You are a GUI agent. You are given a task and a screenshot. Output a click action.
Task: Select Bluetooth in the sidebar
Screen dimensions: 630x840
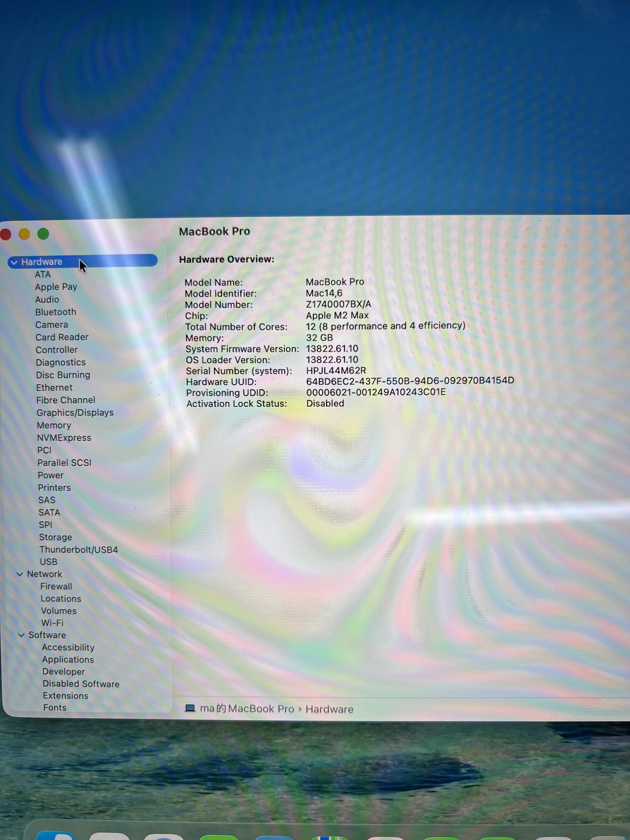click(55, 312)
